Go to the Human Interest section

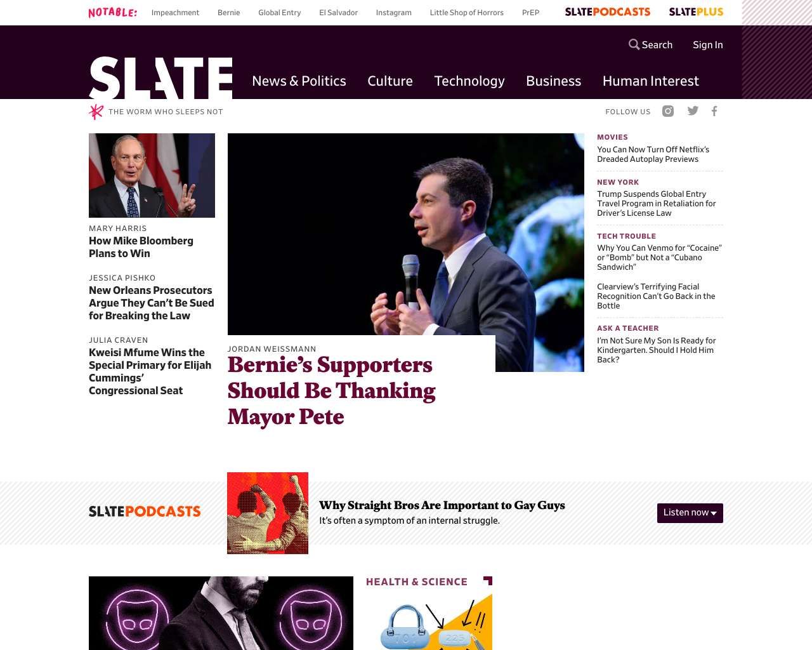click(651, 81)
